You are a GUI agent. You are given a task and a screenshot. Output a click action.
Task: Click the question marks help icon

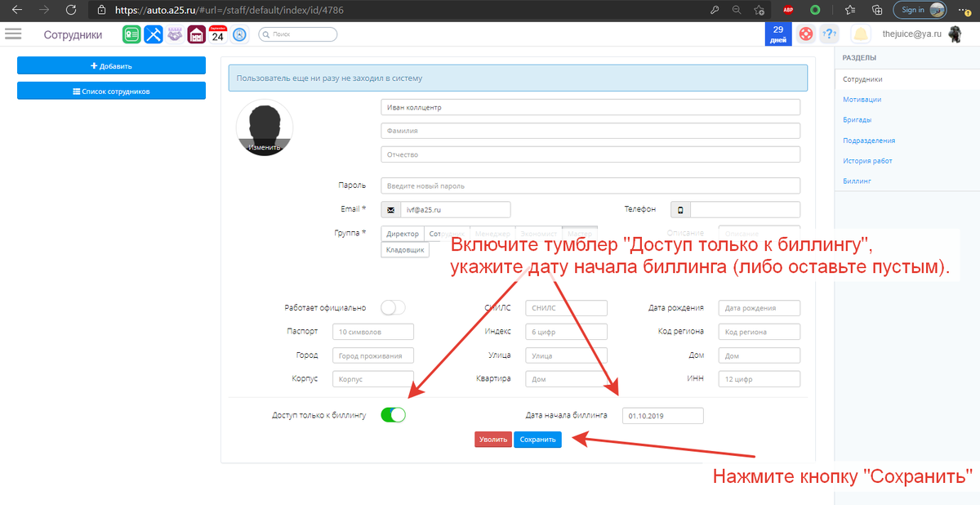pyautogui.click(x=830, y=34)
